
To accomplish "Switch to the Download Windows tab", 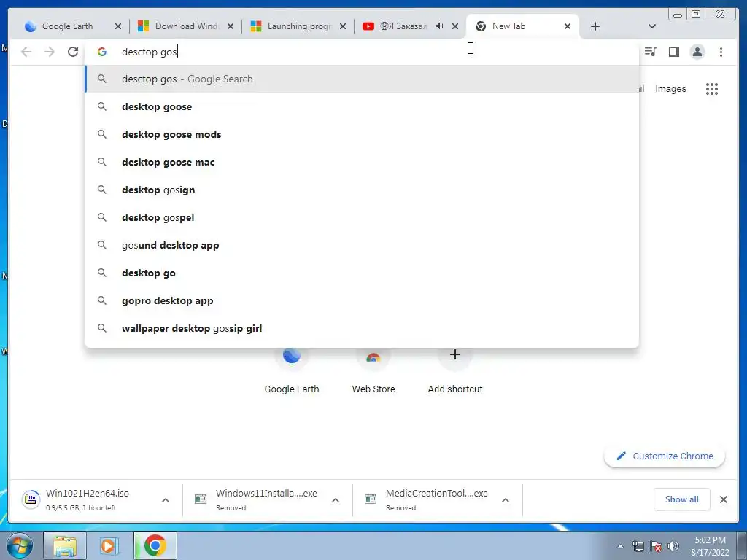I will click(x=181, y=26).
